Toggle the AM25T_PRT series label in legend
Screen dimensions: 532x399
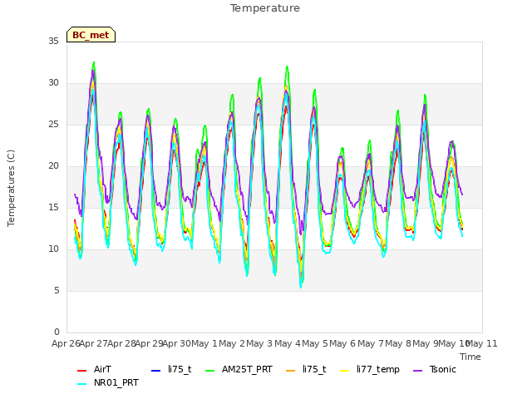[247, 369]
